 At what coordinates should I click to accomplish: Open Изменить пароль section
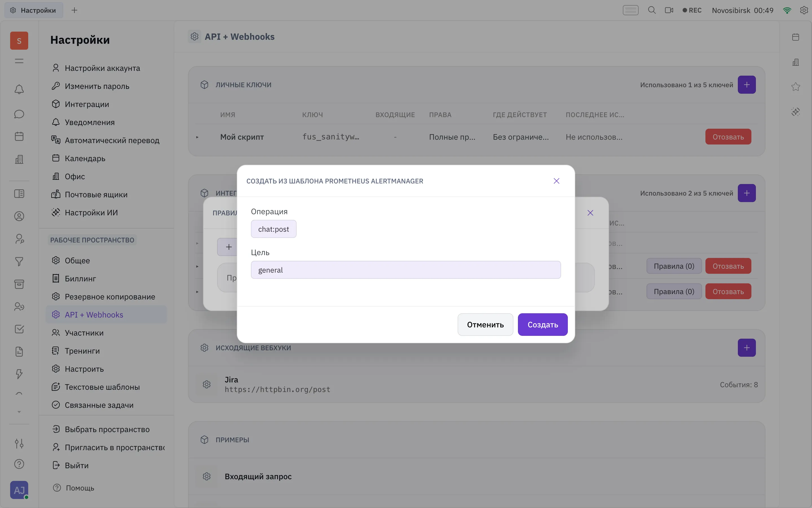[x=106, y=86]
